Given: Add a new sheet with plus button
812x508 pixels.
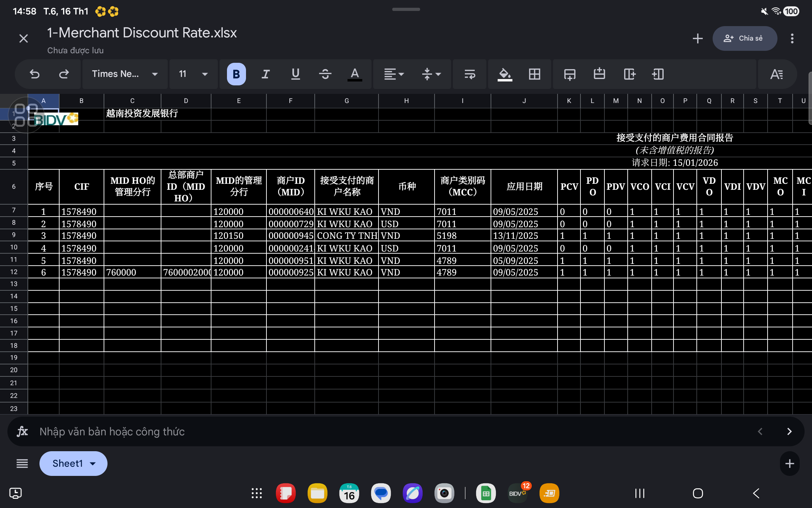Looking at the screenshot, I should click(x=789, y=464).
